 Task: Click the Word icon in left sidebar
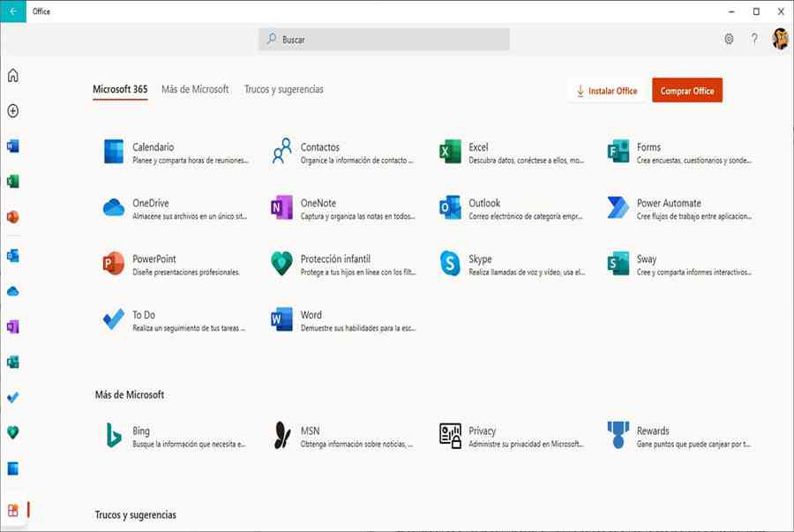coord(12,146)
